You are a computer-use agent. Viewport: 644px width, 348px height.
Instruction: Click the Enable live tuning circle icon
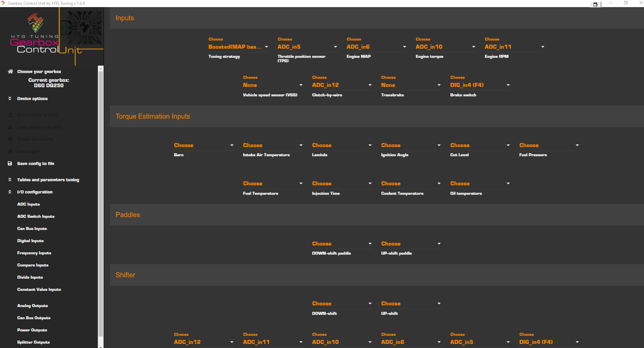(x=10, y=139)
